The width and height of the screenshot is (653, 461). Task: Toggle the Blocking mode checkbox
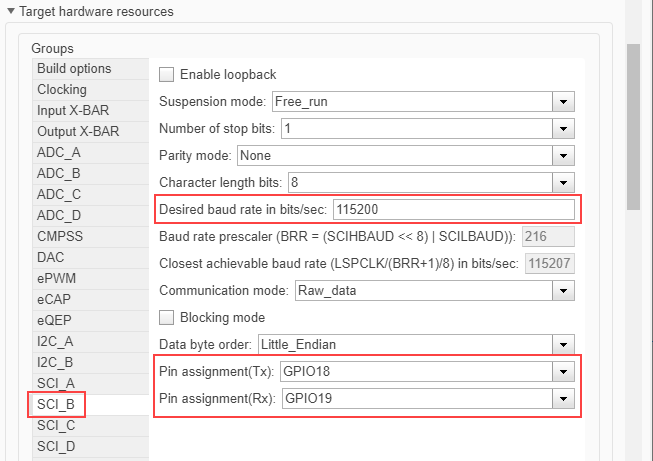point(167,318)
